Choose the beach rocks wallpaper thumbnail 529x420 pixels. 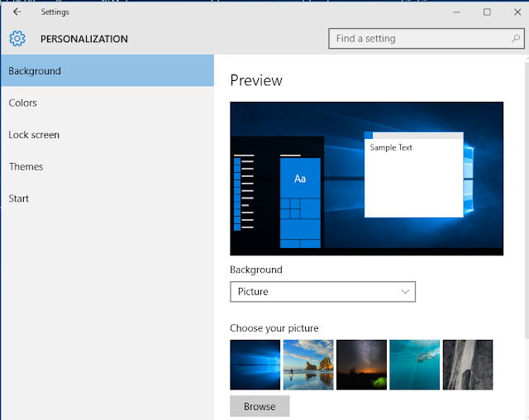click(308, 365)
